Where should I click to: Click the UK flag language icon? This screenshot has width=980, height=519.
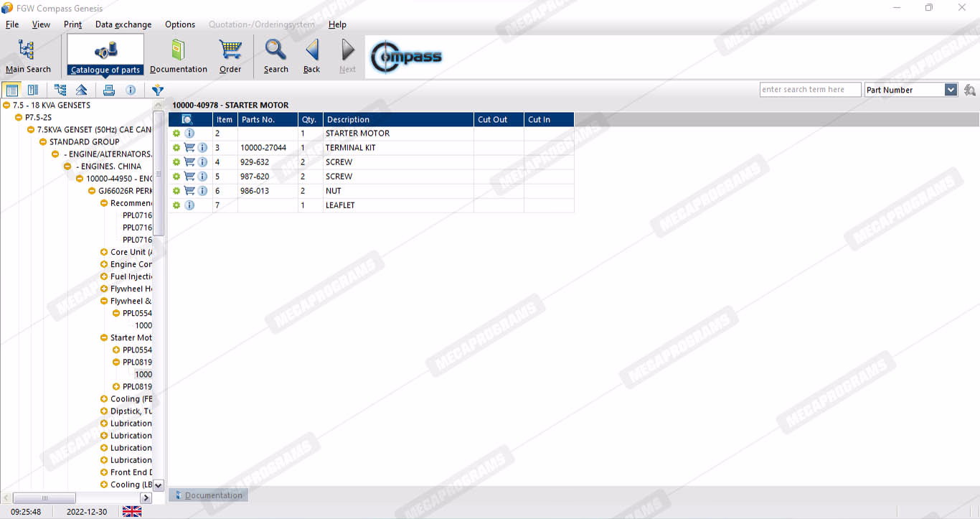(x=132, y=512)
